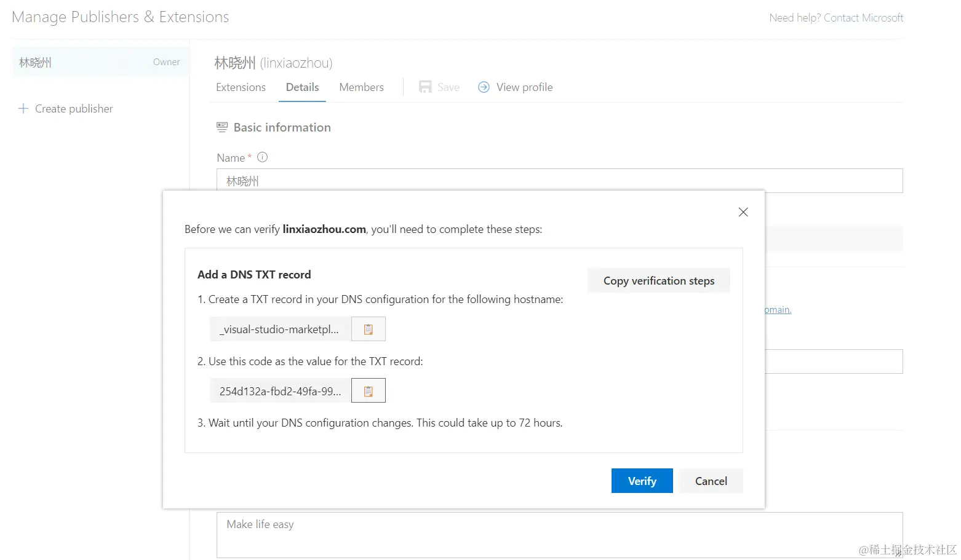Click Copy verification steps button

[x=659, y=280]
